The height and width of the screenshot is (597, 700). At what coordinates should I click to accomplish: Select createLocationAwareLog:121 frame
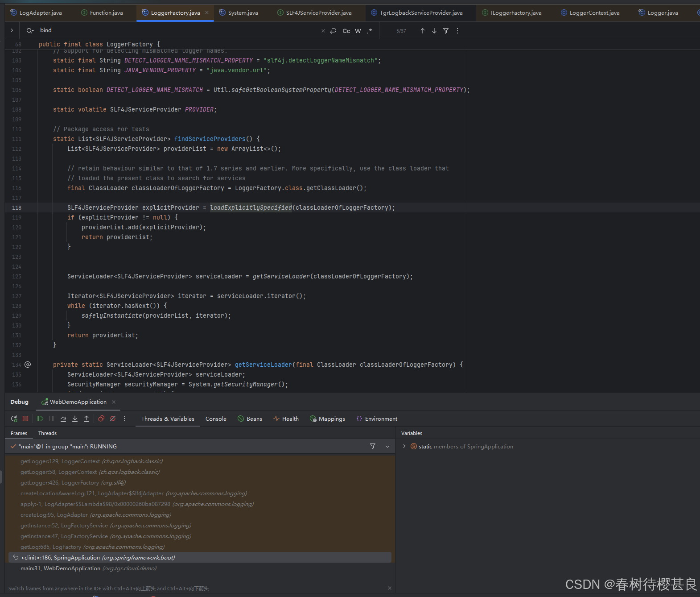(200, 493)
